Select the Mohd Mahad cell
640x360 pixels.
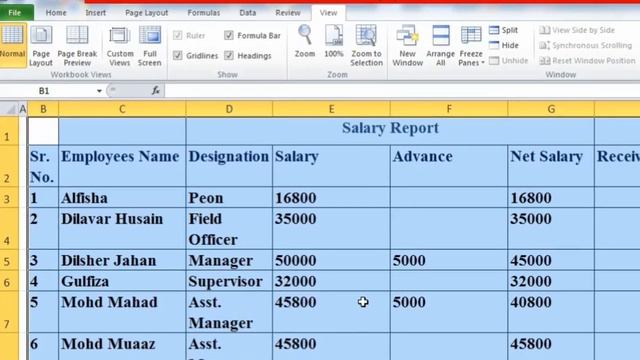click(x=122, y=312)
